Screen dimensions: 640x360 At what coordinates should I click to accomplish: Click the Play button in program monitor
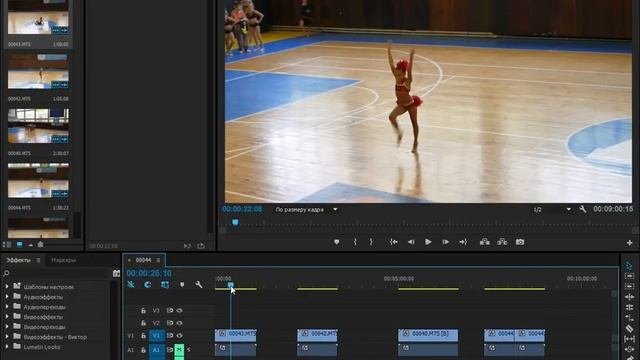(x=428, y=242)
